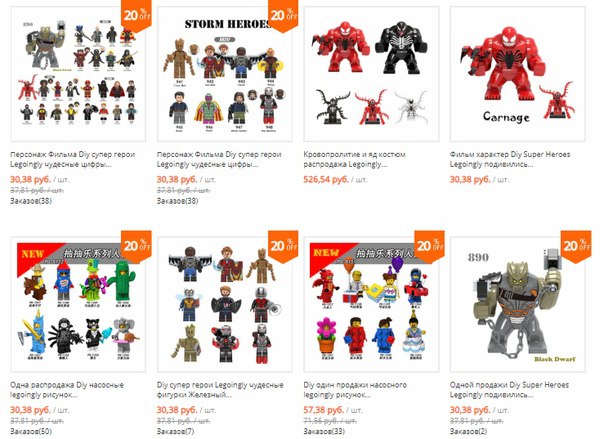Open the Storm Heroes product thumbnail
Viewport: 604px width, 439px height.
point(225,74)
